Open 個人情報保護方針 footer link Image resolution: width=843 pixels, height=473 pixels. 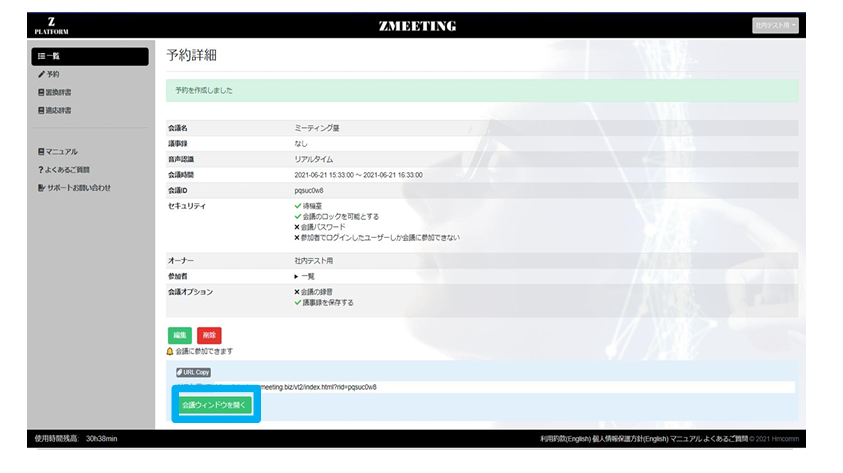630,439
